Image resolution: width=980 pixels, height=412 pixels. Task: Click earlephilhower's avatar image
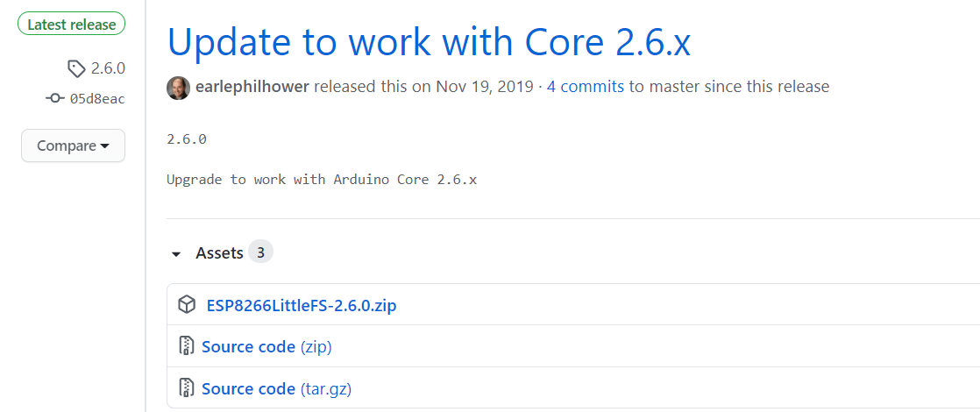click(x=178, y=87)
